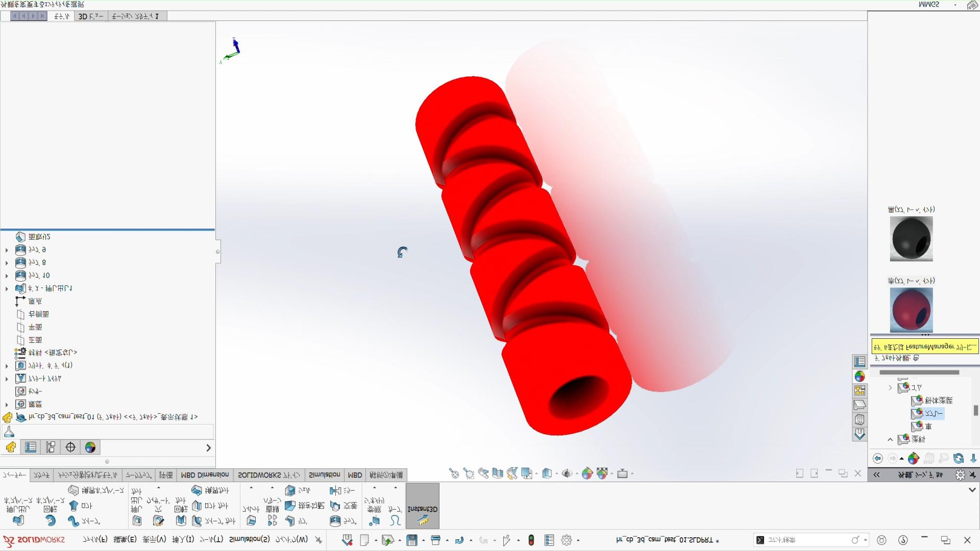Collapse the CommandManager ribbon with the chevron

coord(972,490)
